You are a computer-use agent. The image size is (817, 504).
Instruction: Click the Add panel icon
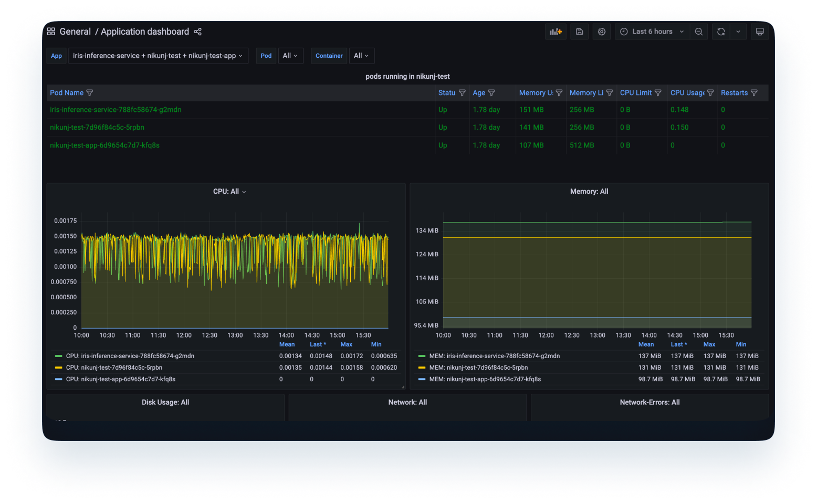(556, 31)
